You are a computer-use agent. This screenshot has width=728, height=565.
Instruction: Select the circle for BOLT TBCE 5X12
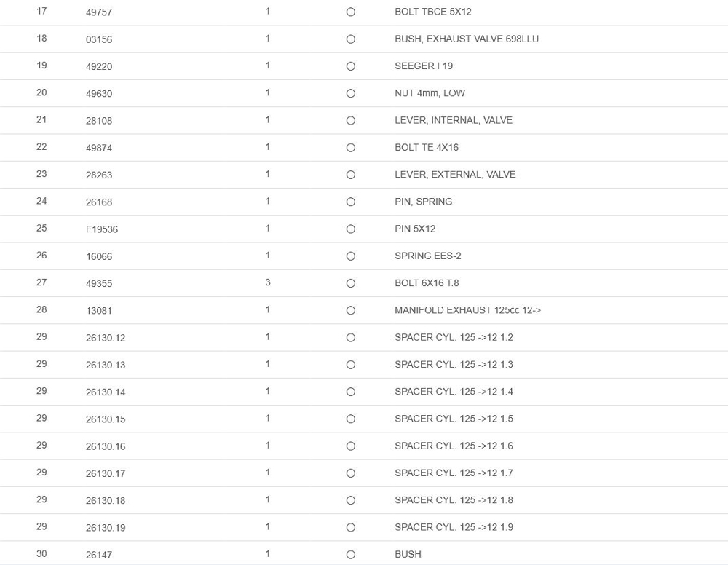tap(351, 12)
